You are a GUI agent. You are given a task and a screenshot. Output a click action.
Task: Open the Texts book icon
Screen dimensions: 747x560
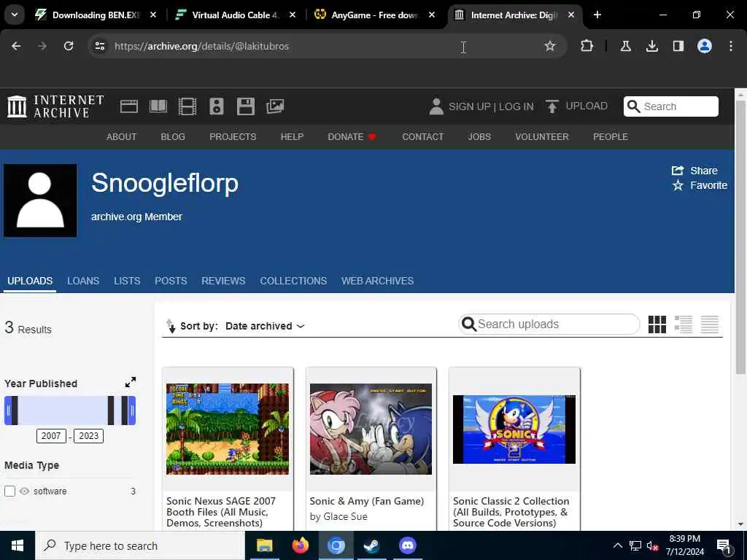[x=158, y=106]
